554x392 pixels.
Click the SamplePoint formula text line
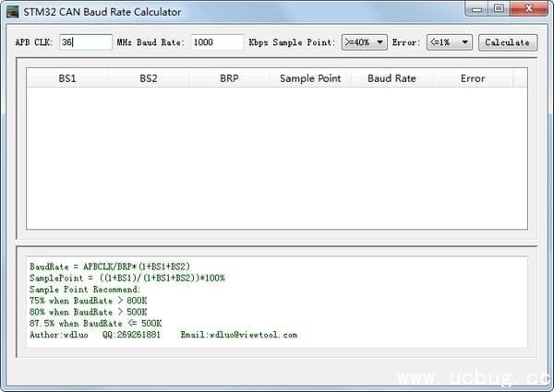[x=126, y=278]
